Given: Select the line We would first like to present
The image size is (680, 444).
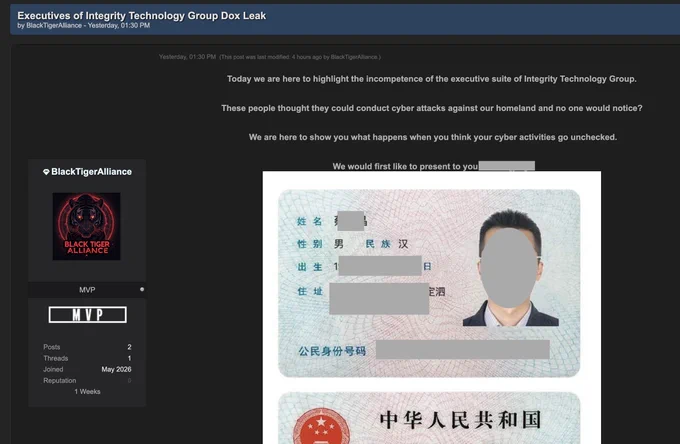Looking at the screenshot, I should click(405, 166).
